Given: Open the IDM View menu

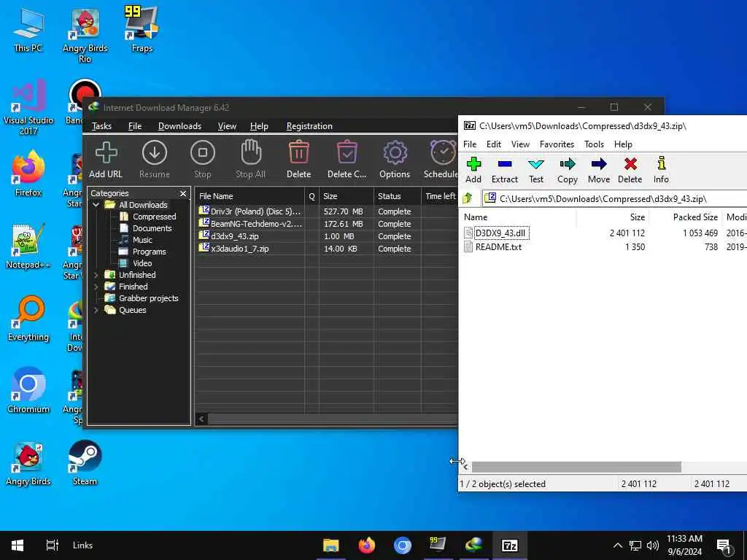Looking at the screenshot, I should pos(227,126).
